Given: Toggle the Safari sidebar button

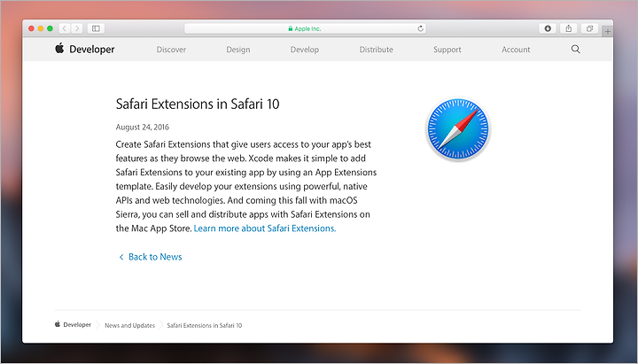Looking at the screenshot, I should 96,28.
